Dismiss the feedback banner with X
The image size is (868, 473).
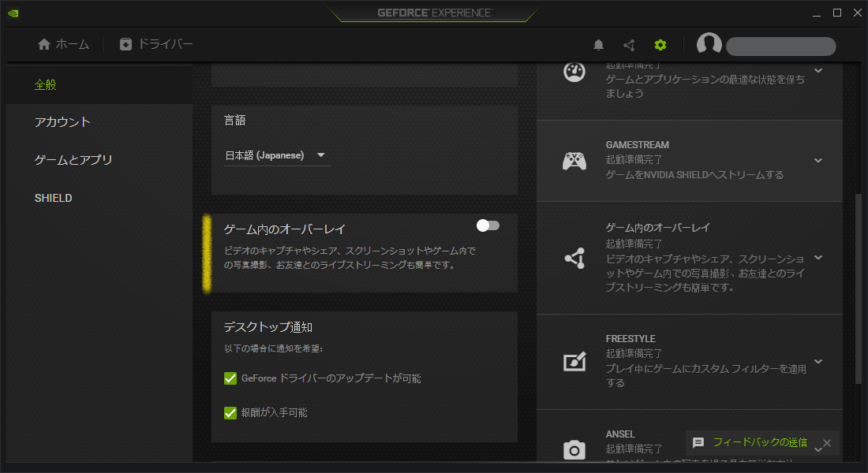coord(827,443)
